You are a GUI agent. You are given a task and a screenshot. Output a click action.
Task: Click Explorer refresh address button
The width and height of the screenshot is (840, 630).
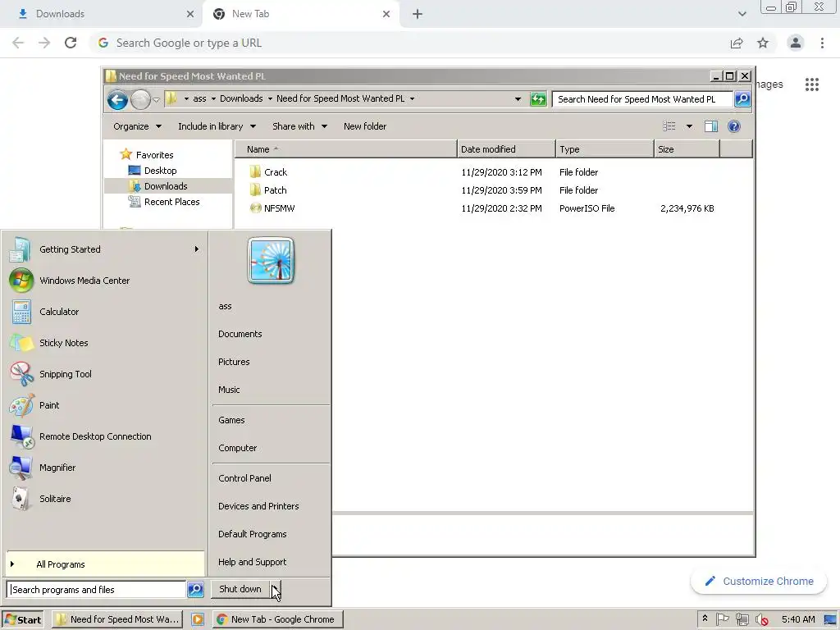pyautogui.click(x=538, y=99)
